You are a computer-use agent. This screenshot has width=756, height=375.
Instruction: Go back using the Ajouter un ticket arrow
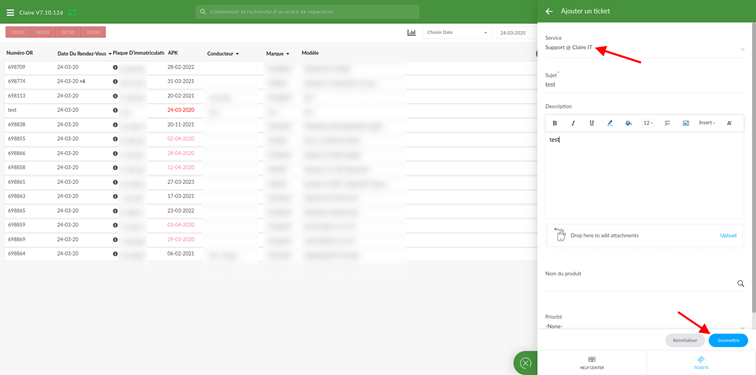click(x=549, y=11)
